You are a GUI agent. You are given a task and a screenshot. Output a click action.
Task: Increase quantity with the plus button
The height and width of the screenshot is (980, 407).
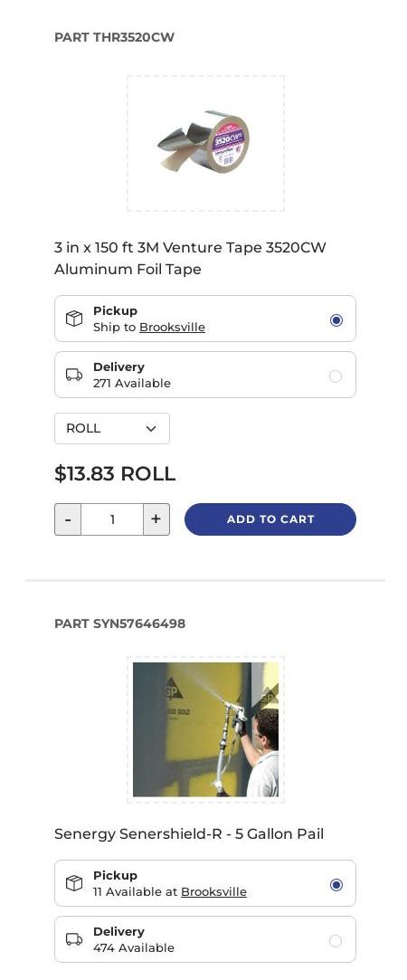point(156,519)
